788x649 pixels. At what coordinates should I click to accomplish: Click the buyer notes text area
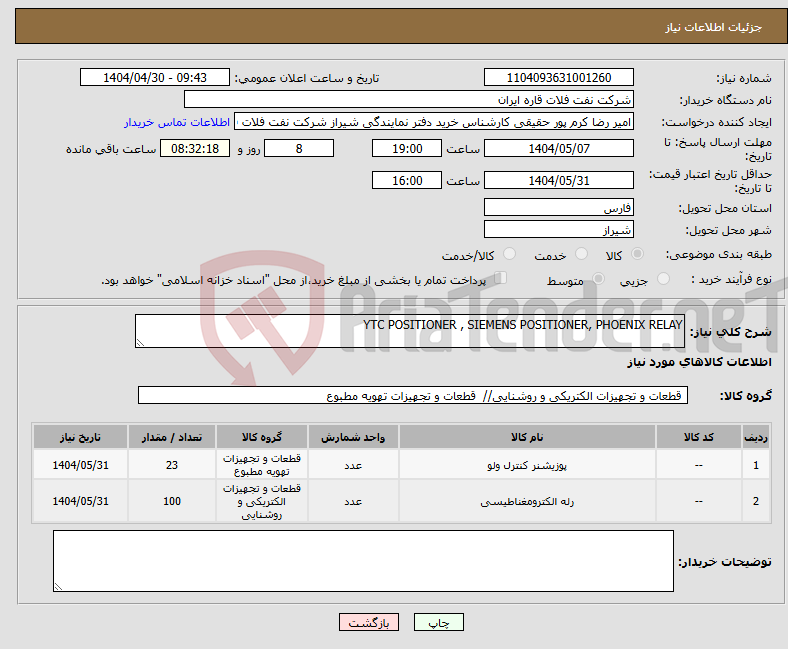363,561
